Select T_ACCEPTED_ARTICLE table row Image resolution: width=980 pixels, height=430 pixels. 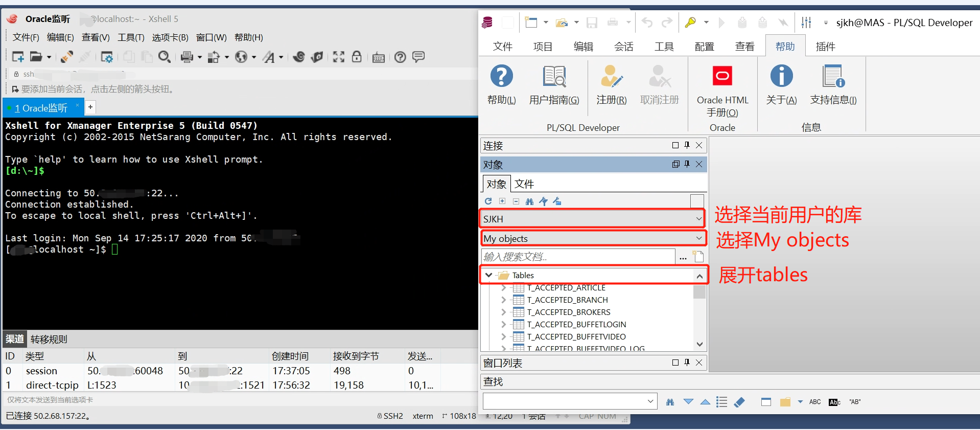click(x=566, y=288)
